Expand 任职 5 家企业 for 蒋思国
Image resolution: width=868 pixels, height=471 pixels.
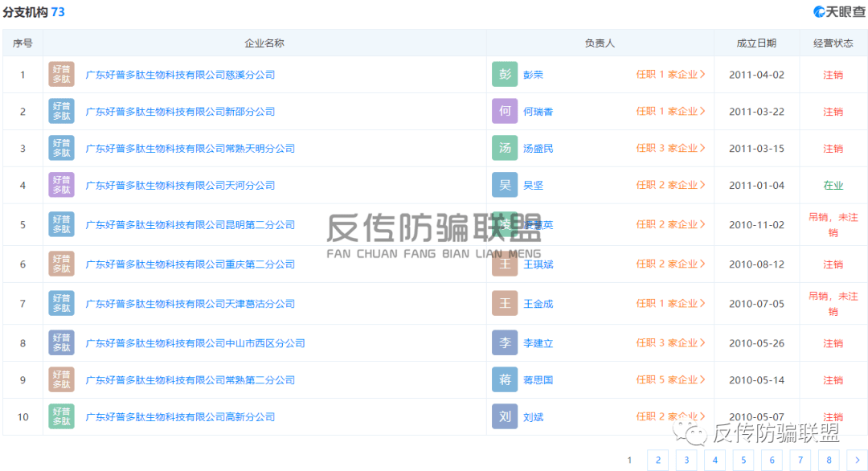(x=670, y=380)
